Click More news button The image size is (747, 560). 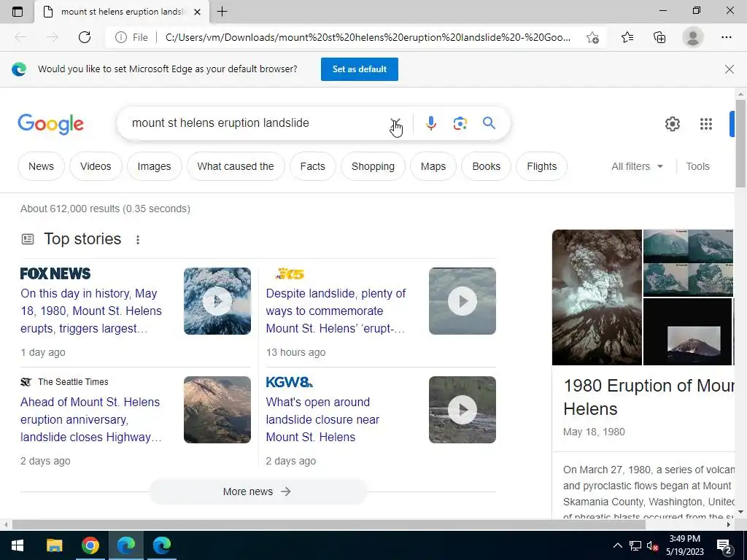click(258, 491)
